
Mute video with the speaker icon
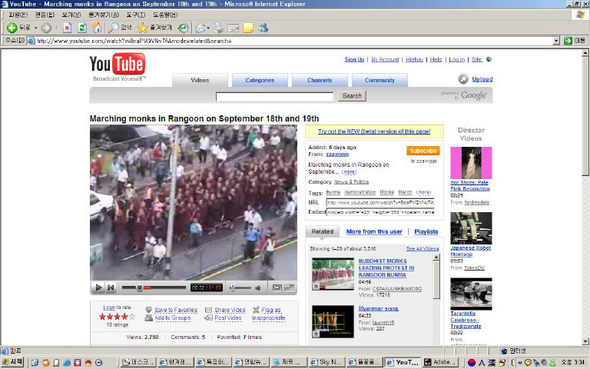tap(258, 288)
